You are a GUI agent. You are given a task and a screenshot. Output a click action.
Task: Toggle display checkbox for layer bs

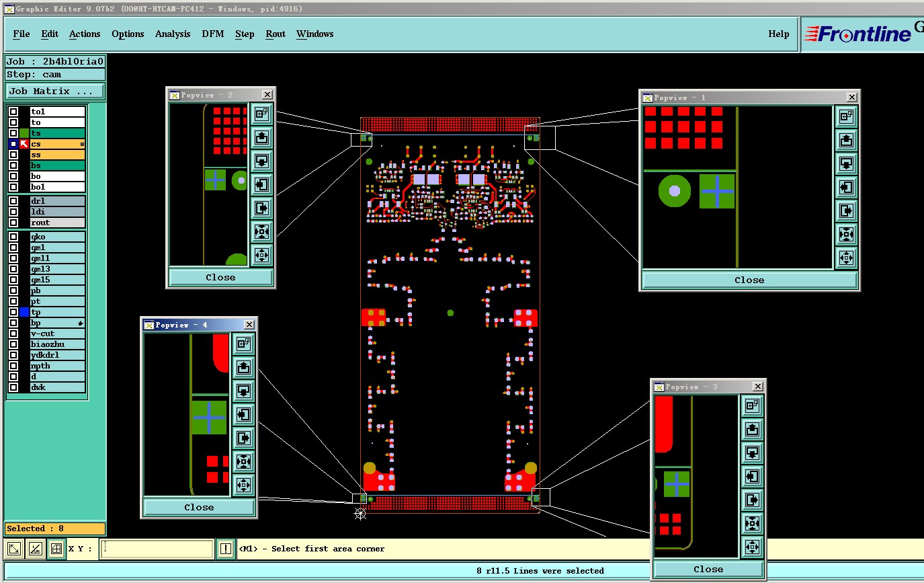pos(13,165)
